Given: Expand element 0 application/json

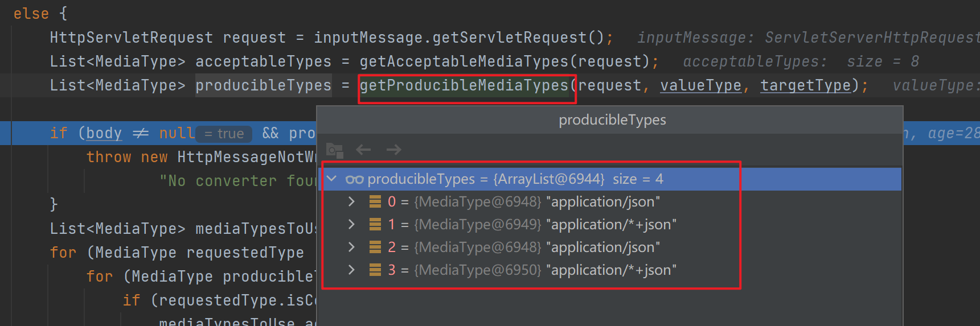Looking at the screenshot, I should (351, 202).
